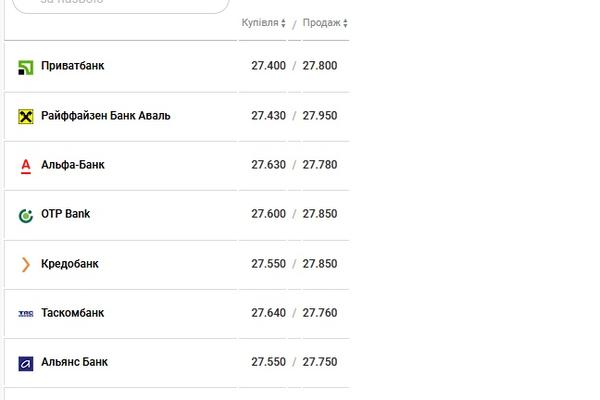
Task: Open the Кредобанк name link
Action: 70,264
